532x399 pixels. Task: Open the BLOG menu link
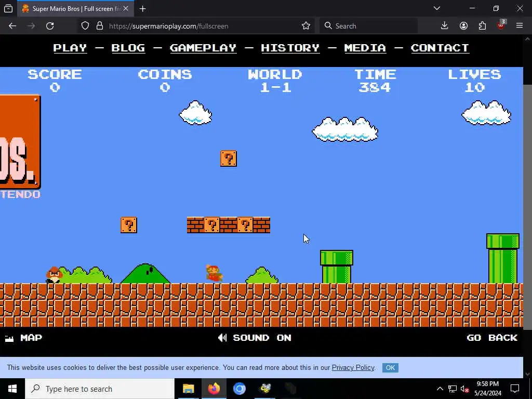[x=128, y=48]
